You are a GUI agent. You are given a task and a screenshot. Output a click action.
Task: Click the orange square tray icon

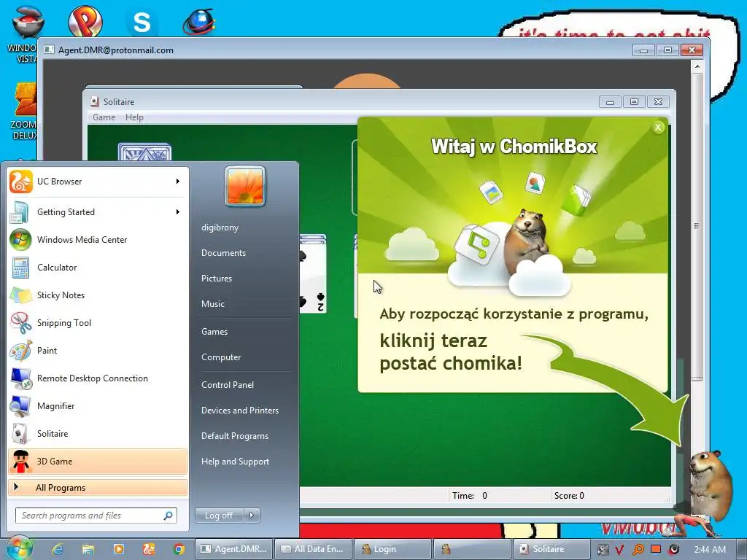coord(656,549)
